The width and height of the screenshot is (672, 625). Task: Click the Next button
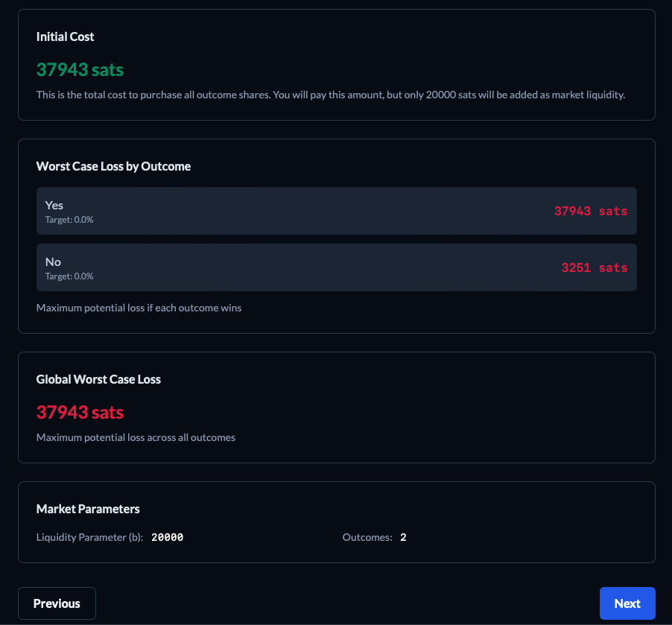tap(627, 603)
